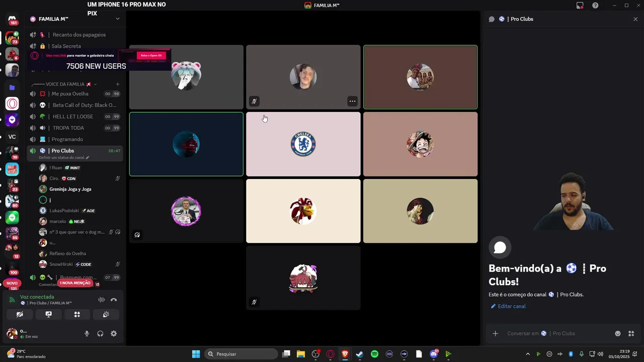
Task: Open user Greninja Joga y Joga
Action: 80,189
